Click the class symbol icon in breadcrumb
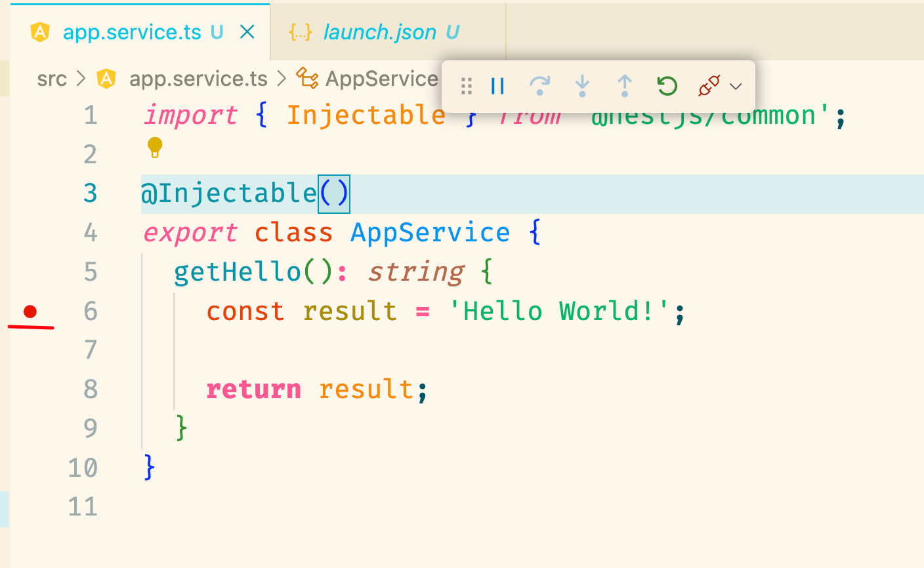This screenshot has width=924, height=568. click(x=307, y=78)
